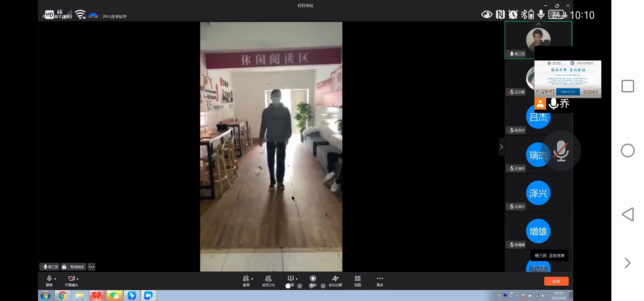Click the main video of reading area

[x=271, y=147]
